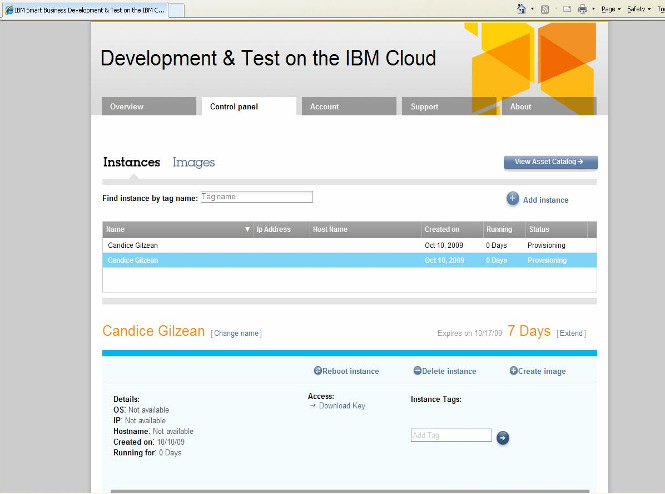The height and width of the screenshot is (494, 665).
Task: Click the Add Tag arrow submit button
Action: tap(503, 438)
